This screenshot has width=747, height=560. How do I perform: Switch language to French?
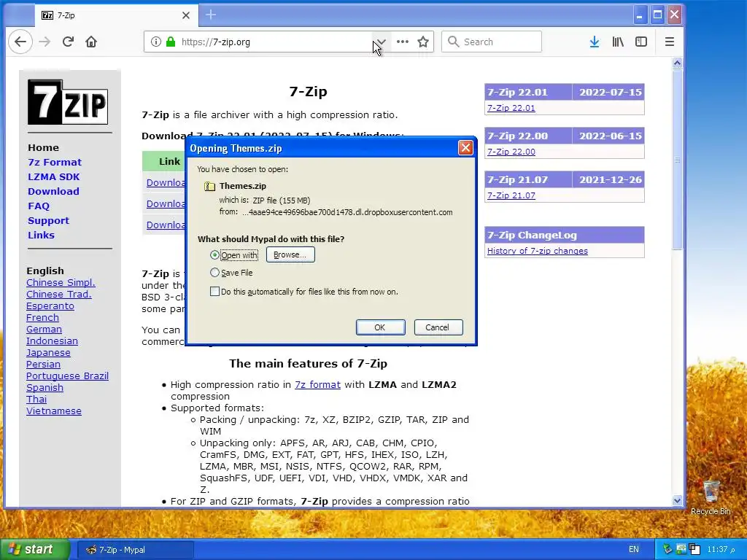coord(42,318)
